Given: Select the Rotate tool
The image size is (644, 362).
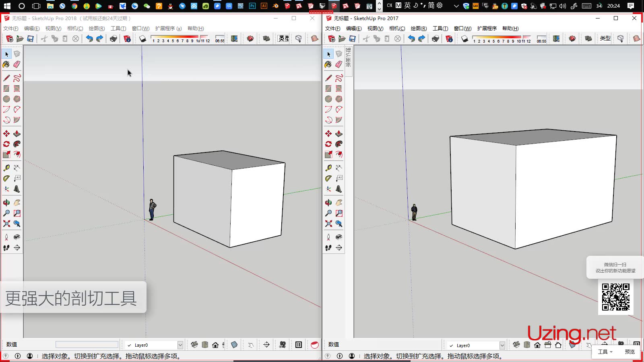Looking at the screenshot, I should (x=6, y=144).
